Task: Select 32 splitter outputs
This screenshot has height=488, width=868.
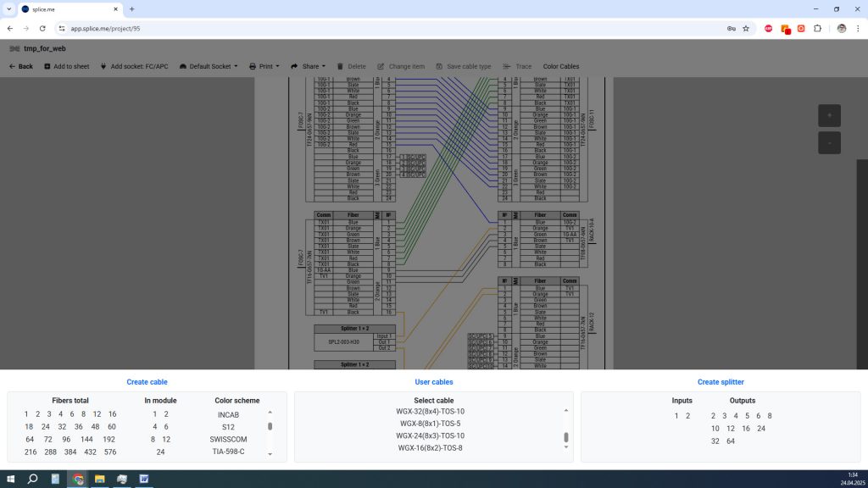Action: [x=715, y=441]
